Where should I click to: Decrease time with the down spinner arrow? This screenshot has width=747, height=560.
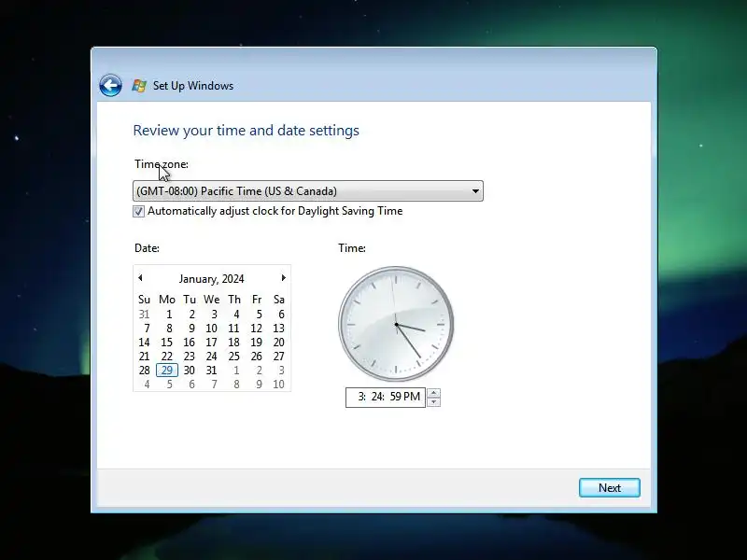433,402
